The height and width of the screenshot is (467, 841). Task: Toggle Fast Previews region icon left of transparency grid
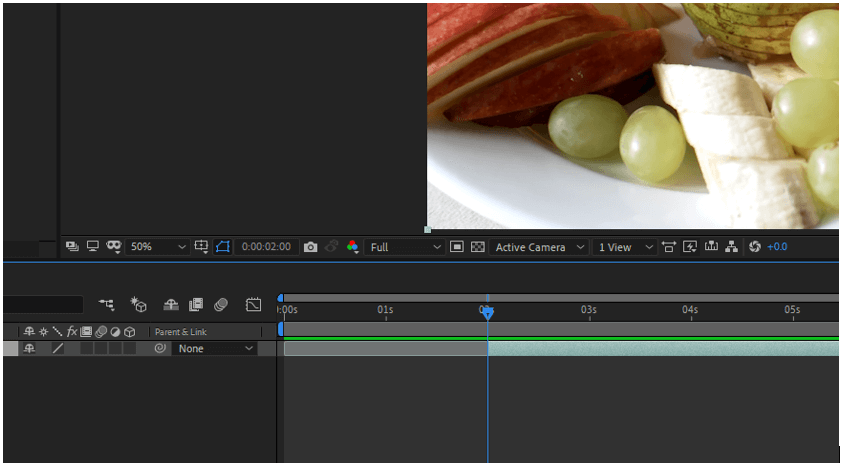point(456,247)
